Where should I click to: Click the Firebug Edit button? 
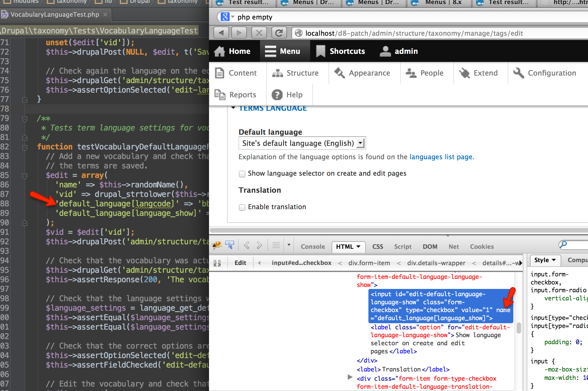(240, 263)
